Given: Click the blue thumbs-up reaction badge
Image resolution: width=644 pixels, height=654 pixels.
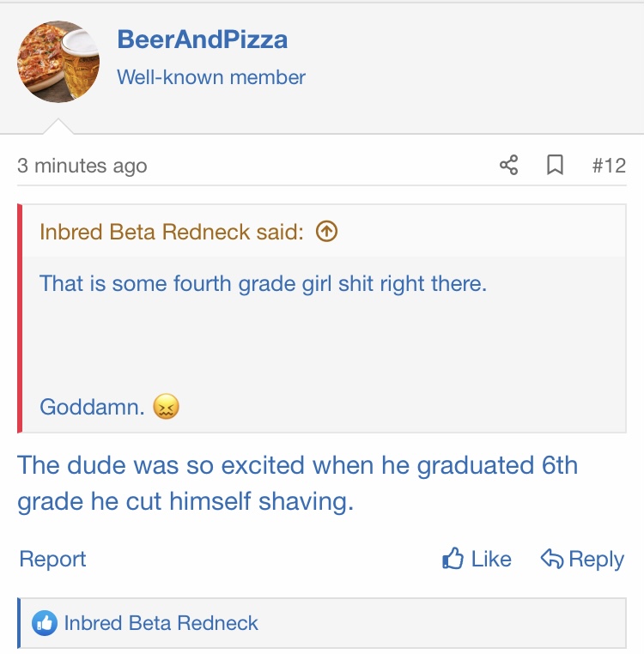Looking at the screenshot, I should click(x=44, y=624).
